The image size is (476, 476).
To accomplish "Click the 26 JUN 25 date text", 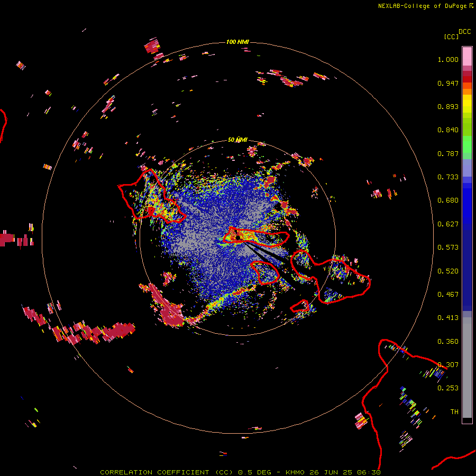I will 331,472.
